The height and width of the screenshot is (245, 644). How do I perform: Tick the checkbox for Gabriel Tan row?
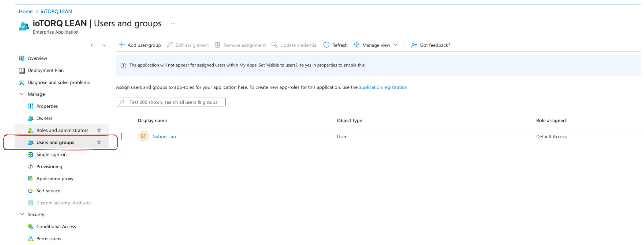click(x=125, y=136)
